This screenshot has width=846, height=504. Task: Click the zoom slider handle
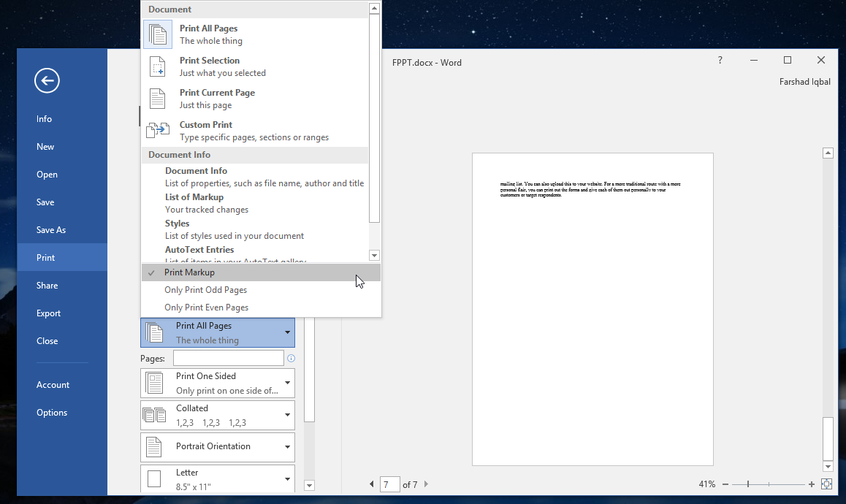[748, 484]
